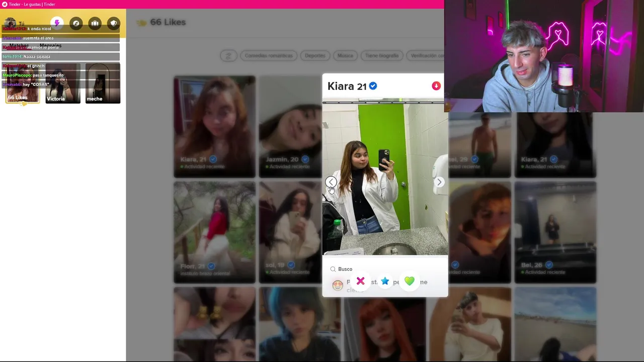This screenshot has height=362, width=644.
Task: Click the Kiara 21 name heading
Action: click(x=347, y=86)
